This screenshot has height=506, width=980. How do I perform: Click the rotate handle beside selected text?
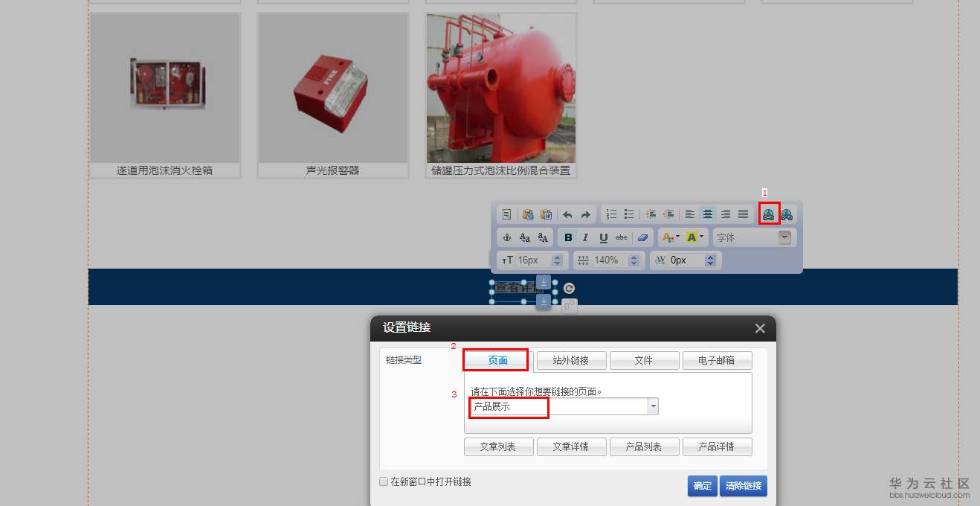[x=569, y=289]
